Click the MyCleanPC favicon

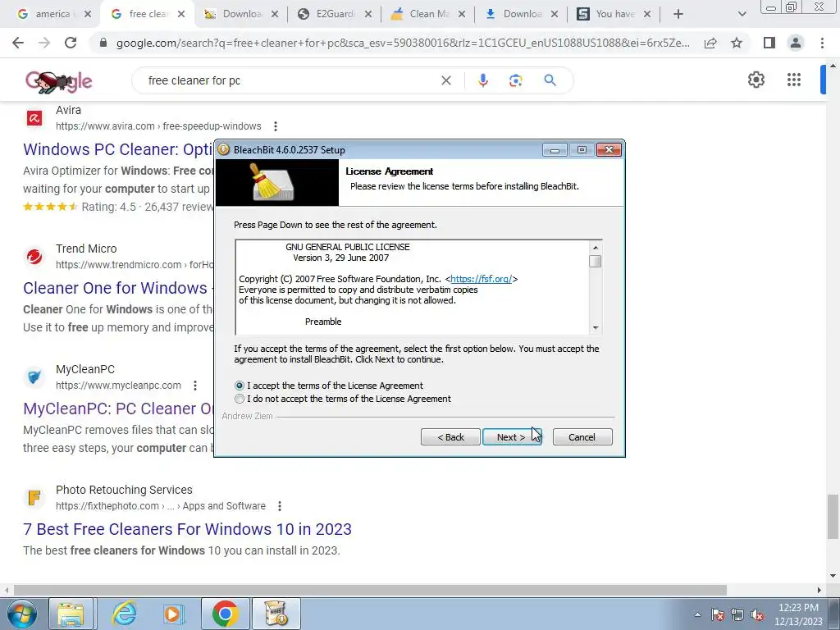pyautogui.click(x=34, y=377)
